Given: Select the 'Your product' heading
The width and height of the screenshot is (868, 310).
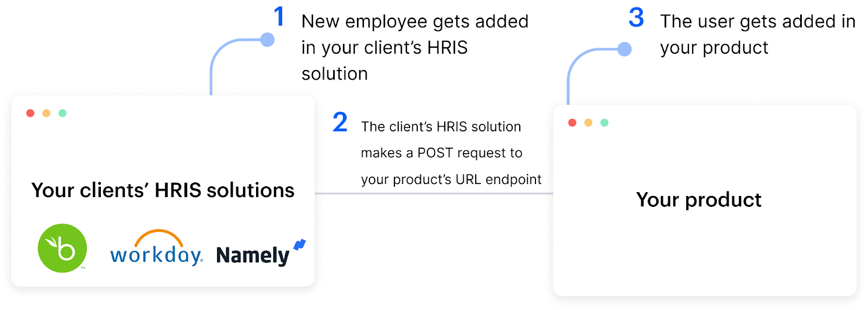Looking at the screenshot, I should point(699,200).
